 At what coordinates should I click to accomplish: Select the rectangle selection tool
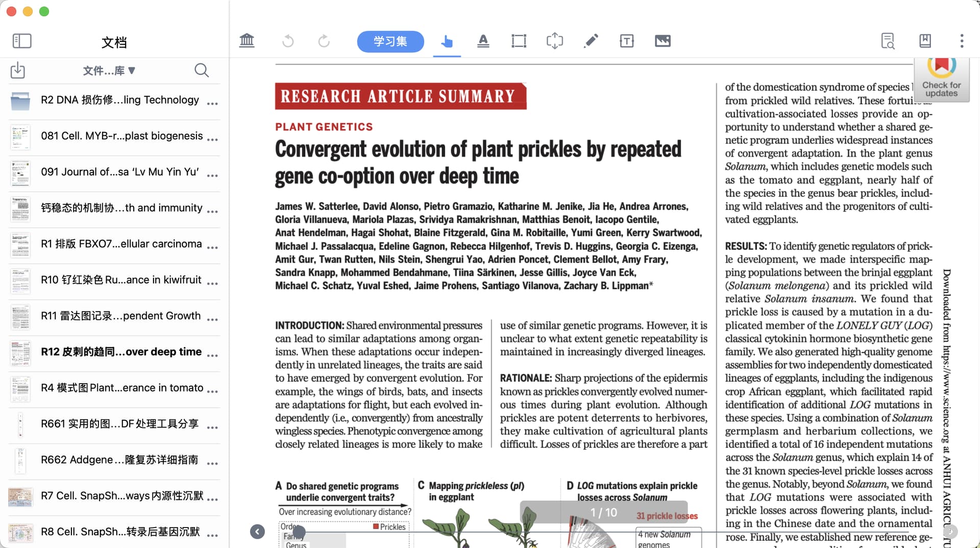click(519, 41)
